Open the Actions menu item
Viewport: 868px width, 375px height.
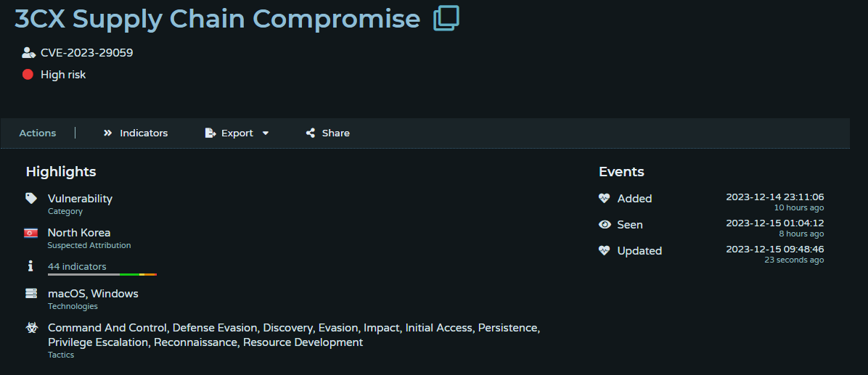point(38,133)
